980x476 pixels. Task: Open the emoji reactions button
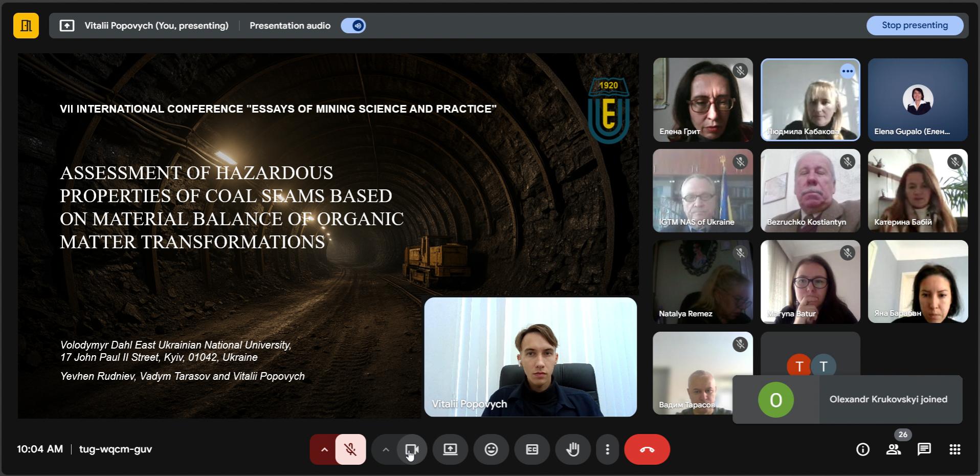click(x=491, y=449)
